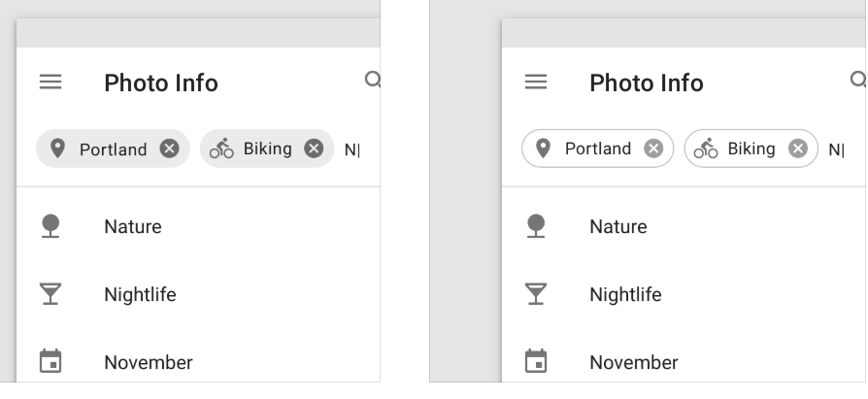Viewport: 868px width, 399px height.
Task: Select Nature suggestion in right panel
Action: point(684,226)
